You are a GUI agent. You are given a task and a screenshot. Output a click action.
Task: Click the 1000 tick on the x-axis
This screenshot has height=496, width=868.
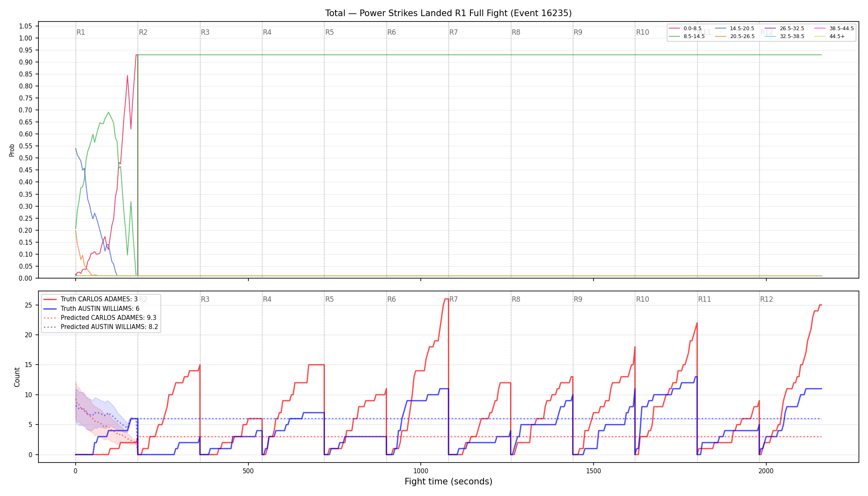[421, 471]
